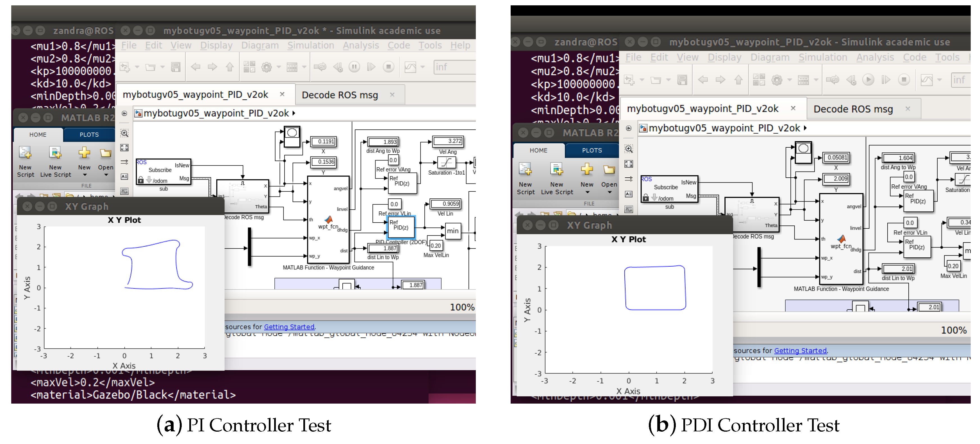Click the PID Controller (2DOF) block highlighted on left
The height and width of the screenshot is (444, 980).
point(401,227)
